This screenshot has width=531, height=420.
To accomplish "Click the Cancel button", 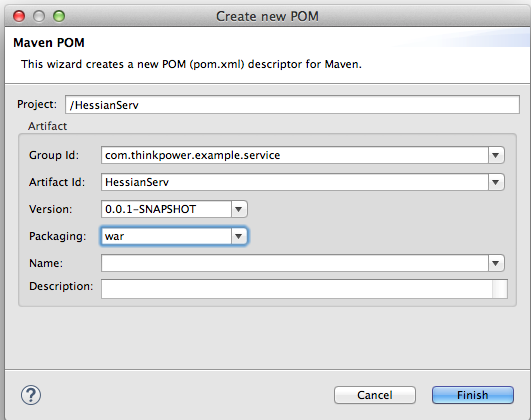I will pos(375,395).
